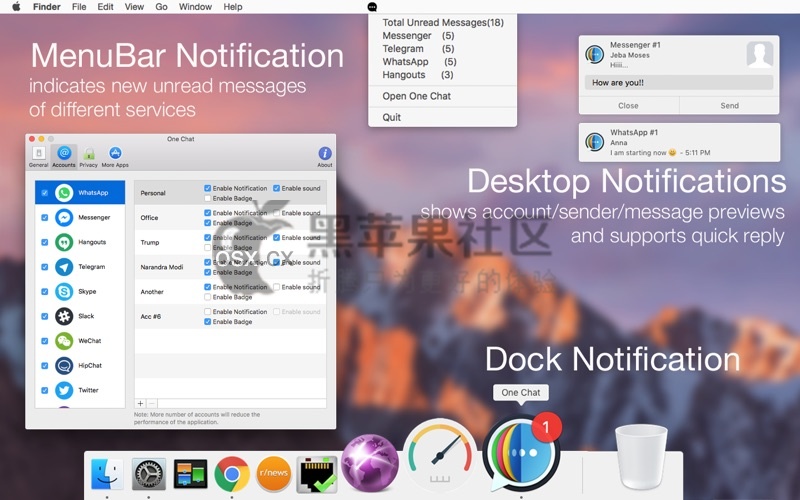800x500 pixels.
Task: Open the r/news app in dock
Action: pyautogui.click(x=273, y=474)
